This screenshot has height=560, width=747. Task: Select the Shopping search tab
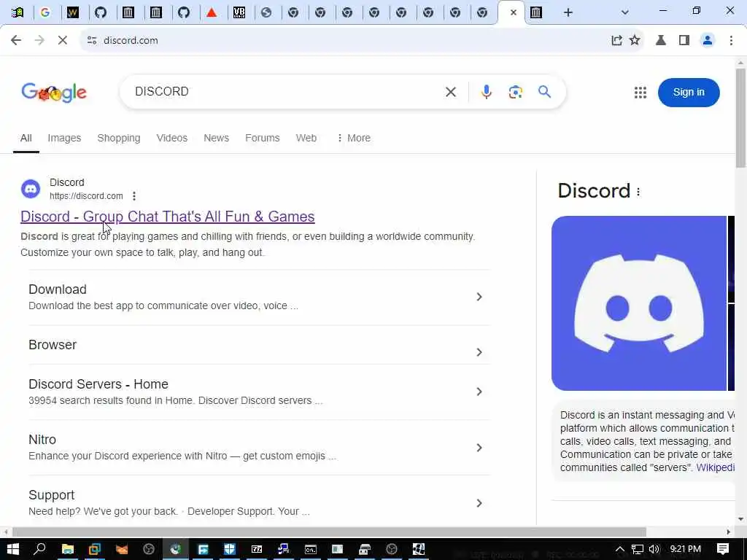point(119,138)
